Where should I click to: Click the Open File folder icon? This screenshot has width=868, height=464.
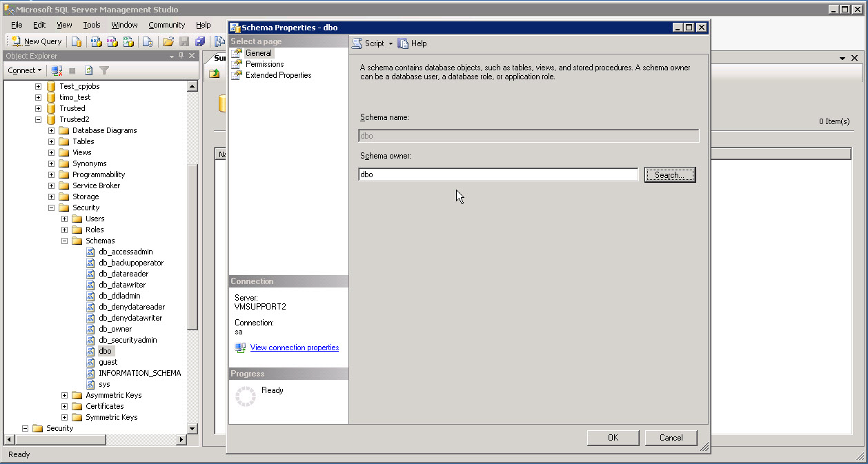tap(168, 41)
